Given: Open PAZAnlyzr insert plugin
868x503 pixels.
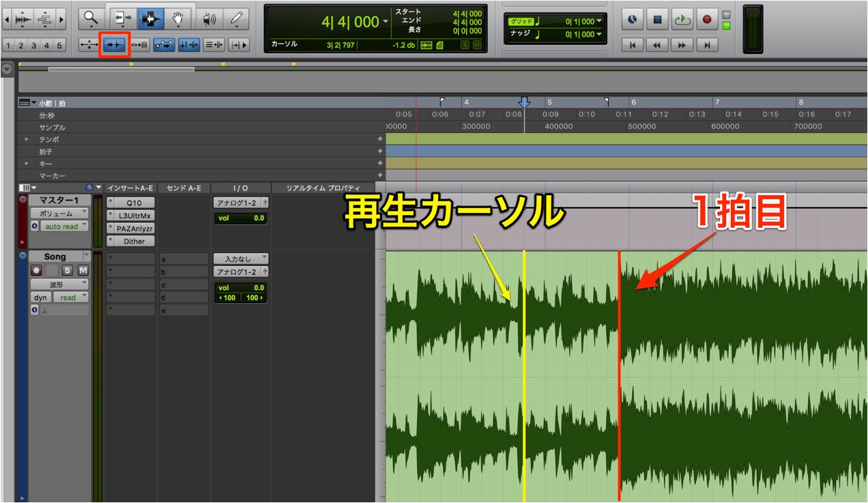Looking at the screenshot, I should pos(134,229).
